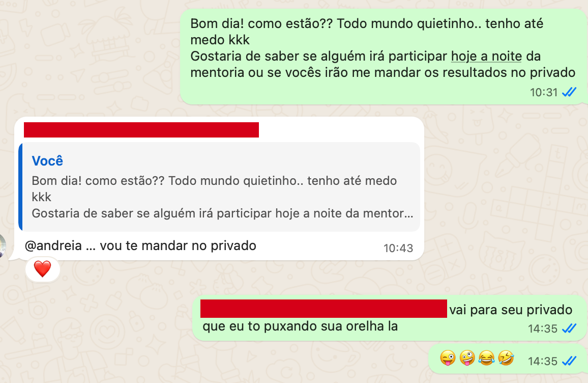The image size is (588, 383).
Task: Click redacted mention in green bubble
Action: coord(324,309)
